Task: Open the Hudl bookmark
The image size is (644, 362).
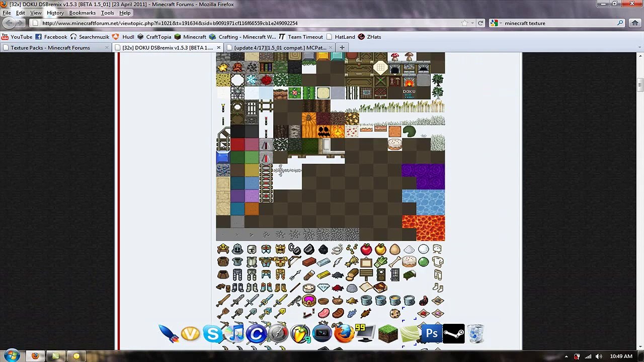Action: tap(123, 37)
